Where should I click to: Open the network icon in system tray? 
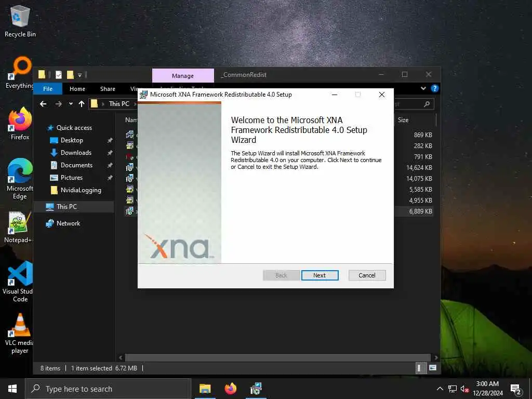453,389
